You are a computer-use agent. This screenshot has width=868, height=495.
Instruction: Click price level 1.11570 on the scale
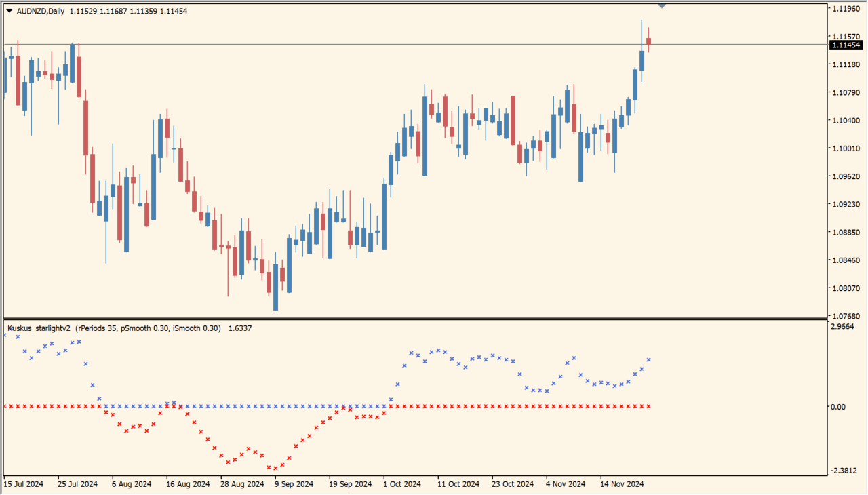click(x=847, y=37)
